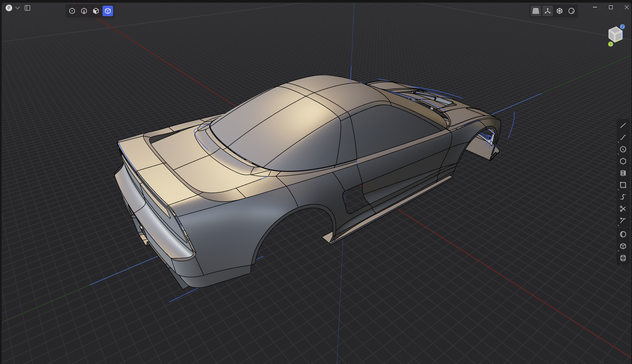Select the Box tool

(623, 246)
